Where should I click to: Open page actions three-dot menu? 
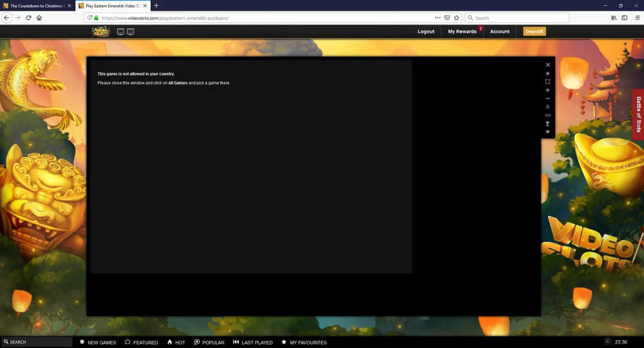(x=437, y=17)
